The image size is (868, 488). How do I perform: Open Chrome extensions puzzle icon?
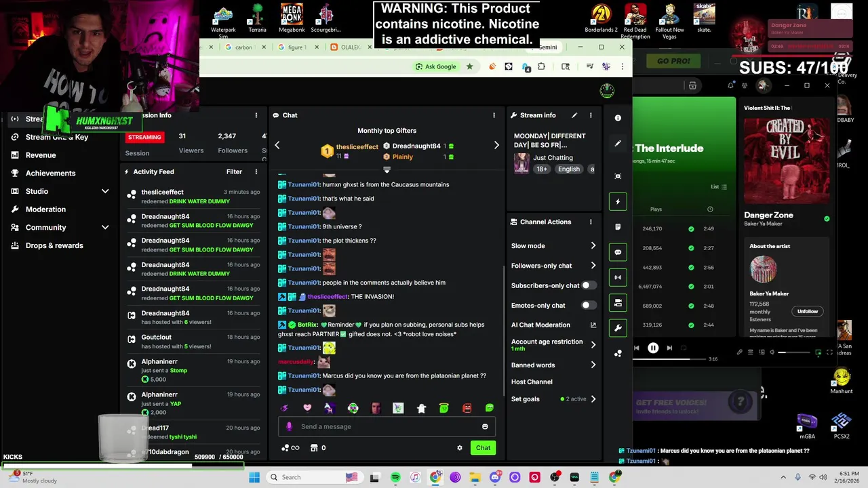tap(541, 66)
